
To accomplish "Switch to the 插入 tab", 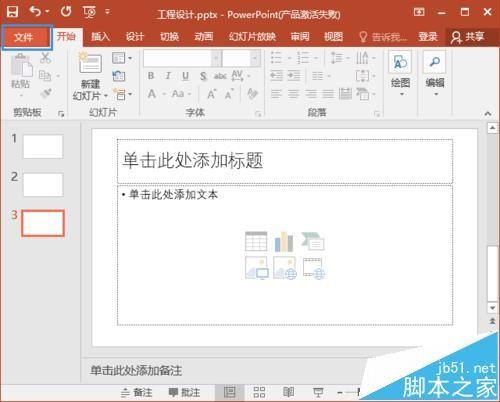I will (x=100, y=36).
